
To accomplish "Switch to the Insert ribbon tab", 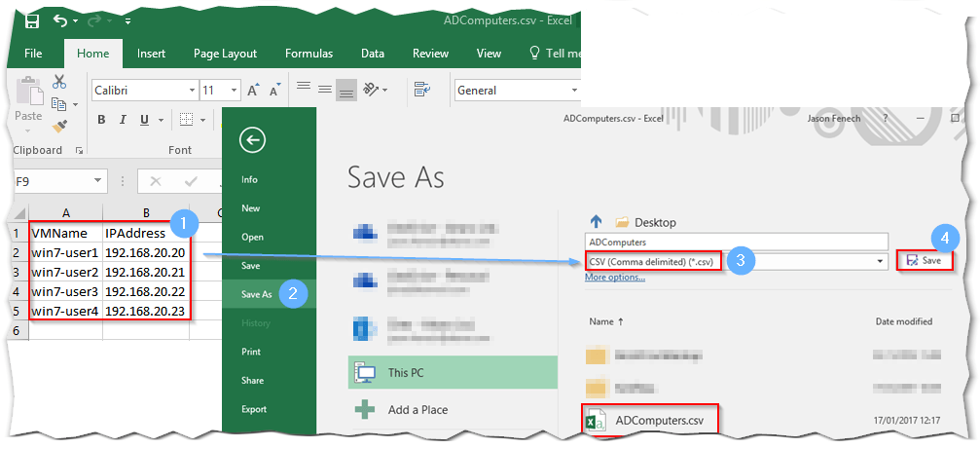I will tap(151, 54).
